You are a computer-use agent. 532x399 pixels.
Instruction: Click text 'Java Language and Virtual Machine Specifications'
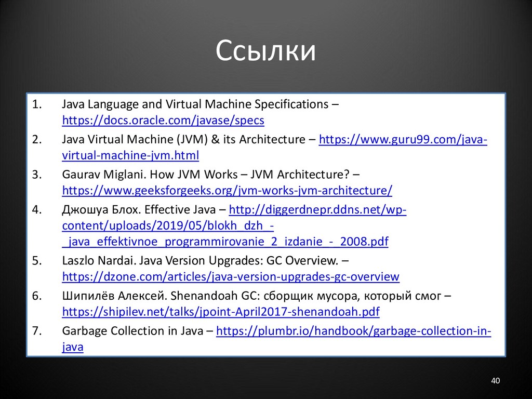[195, 104]
